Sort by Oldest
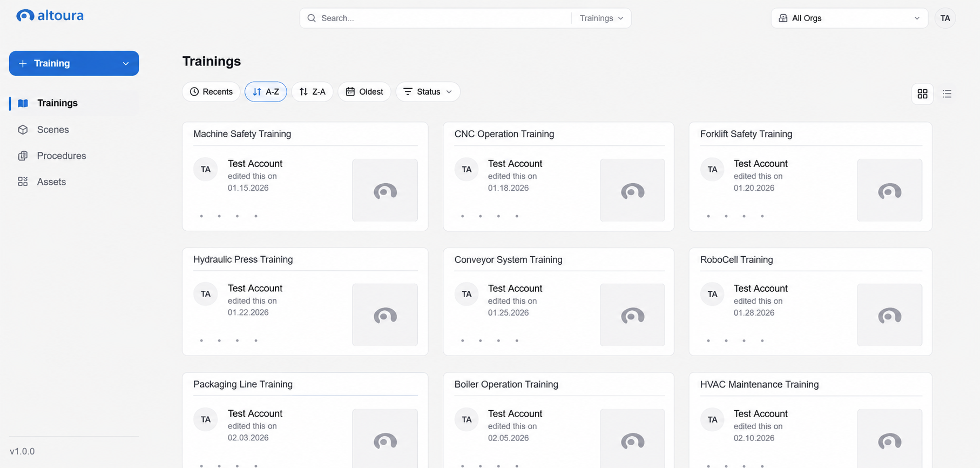Image resolution: width=980 pixels, height=468 pixels. point(364,92)
